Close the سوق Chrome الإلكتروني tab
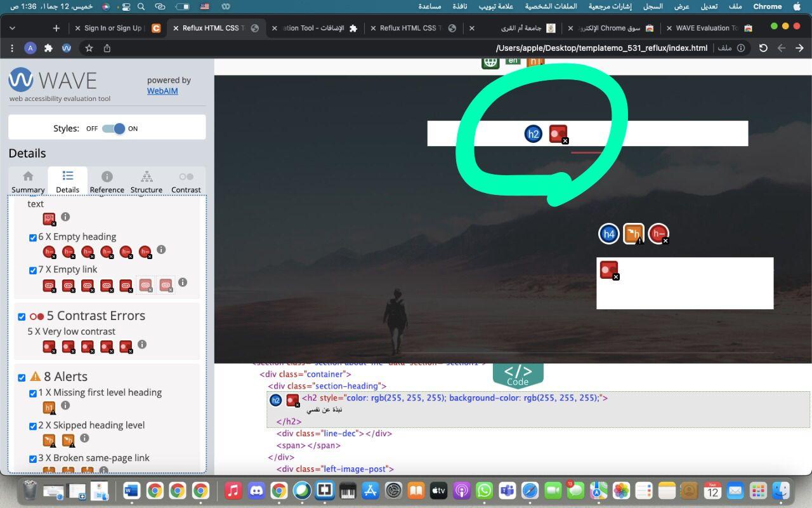Image resolution: width=812 pixels, height=508 pixels. coord(570,28)
